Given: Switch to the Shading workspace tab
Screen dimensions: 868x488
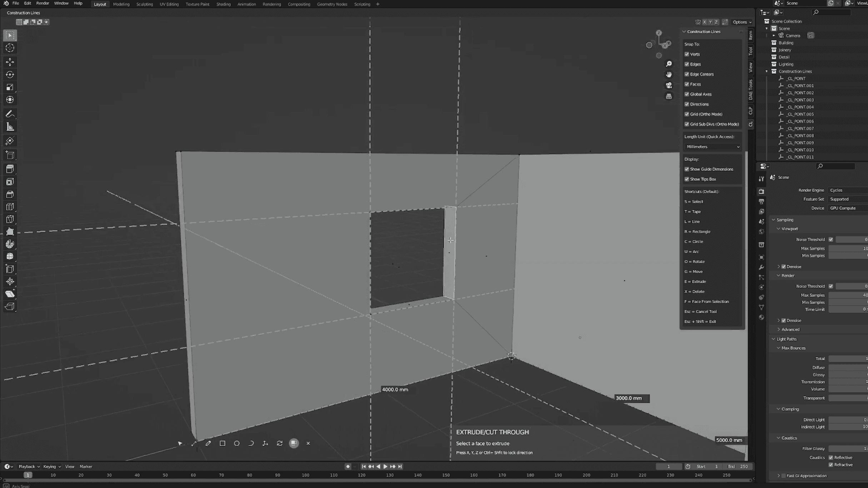Looking at the screenshot, I should [223, 4].
